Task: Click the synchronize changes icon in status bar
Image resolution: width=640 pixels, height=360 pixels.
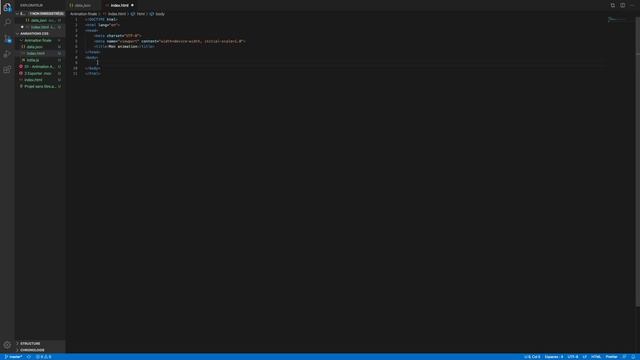Action: pos(29,357)
